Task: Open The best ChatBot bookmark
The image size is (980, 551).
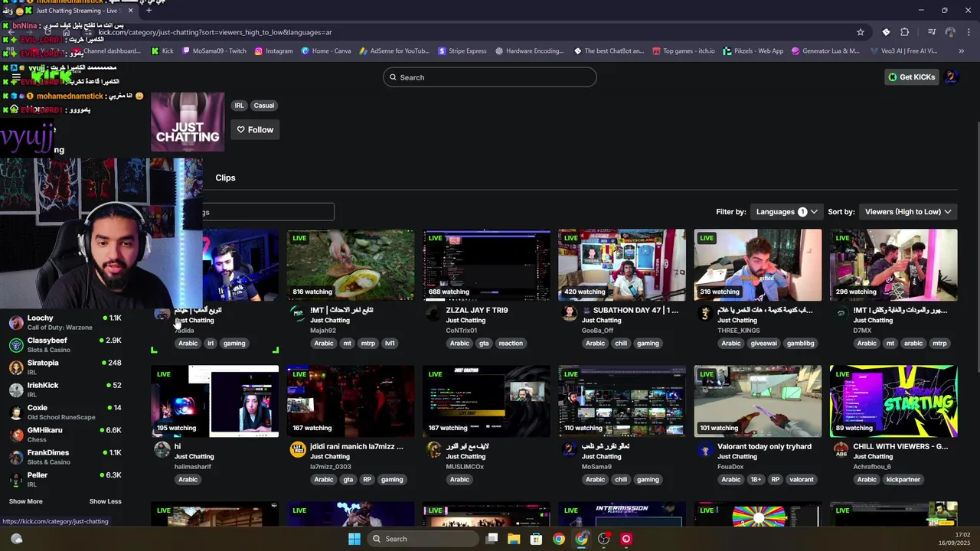Action: tap(609, 51)
